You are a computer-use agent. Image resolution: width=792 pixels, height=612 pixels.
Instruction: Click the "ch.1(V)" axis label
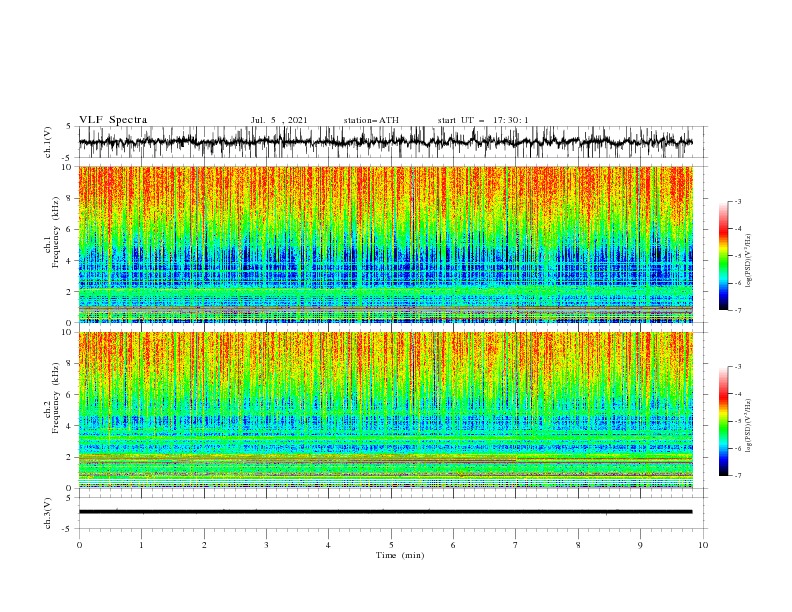click(48, 142)
